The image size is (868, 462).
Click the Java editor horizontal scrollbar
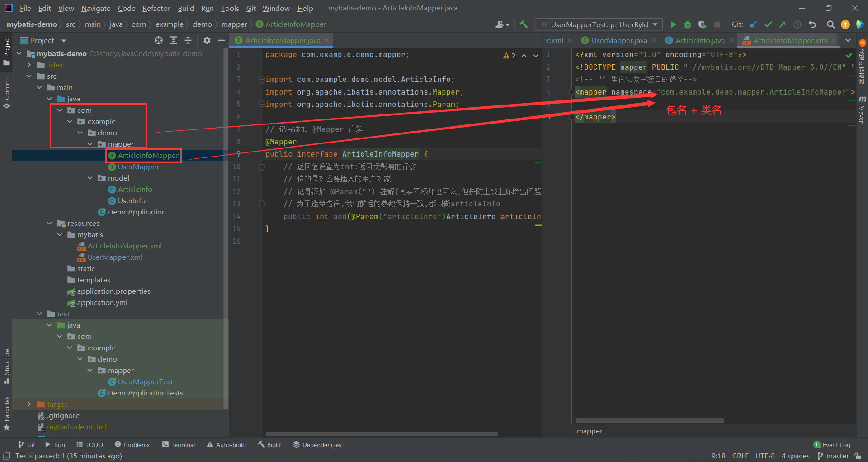click(382, 433)
